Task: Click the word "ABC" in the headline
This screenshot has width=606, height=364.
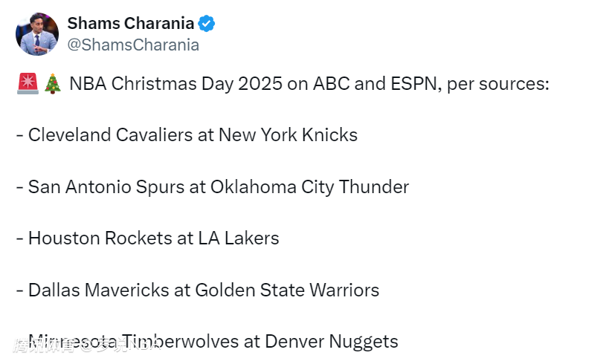Action: click(x=329, y=83)
